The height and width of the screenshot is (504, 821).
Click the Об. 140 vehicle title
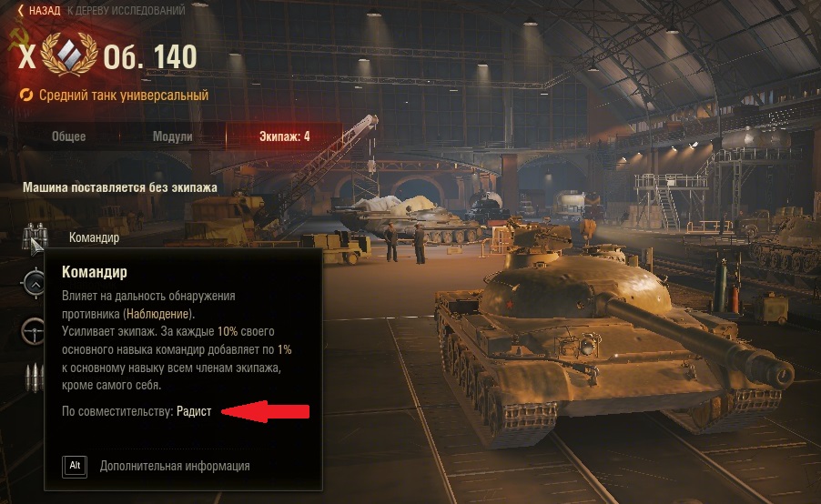150,56
